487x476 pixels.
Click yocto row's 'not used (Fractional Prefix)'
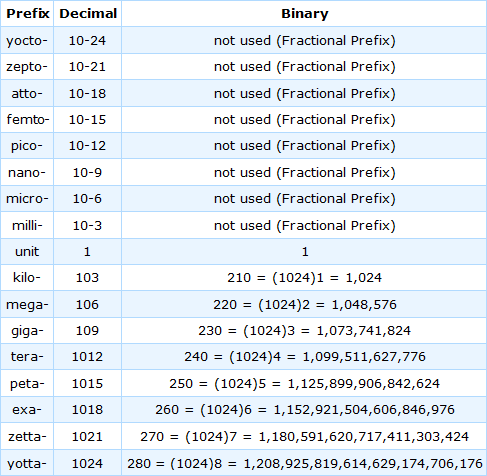pyautogui.click(x=304, y=40)
